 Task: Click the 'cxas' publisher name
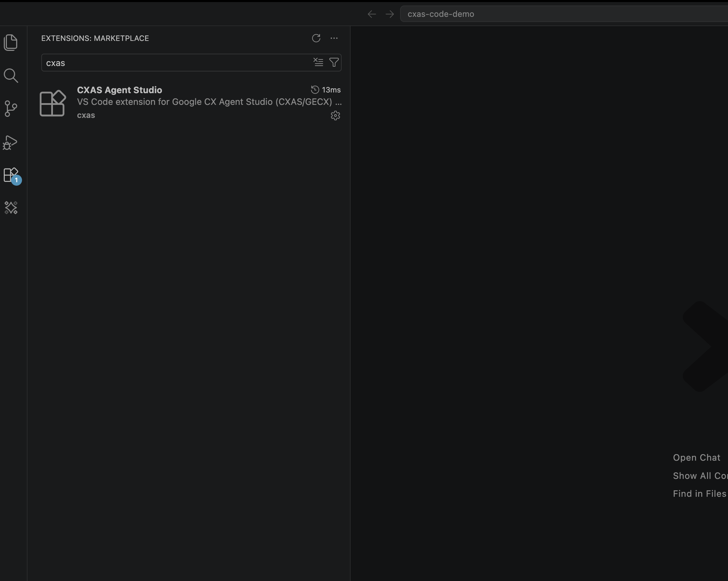[86, 115]
